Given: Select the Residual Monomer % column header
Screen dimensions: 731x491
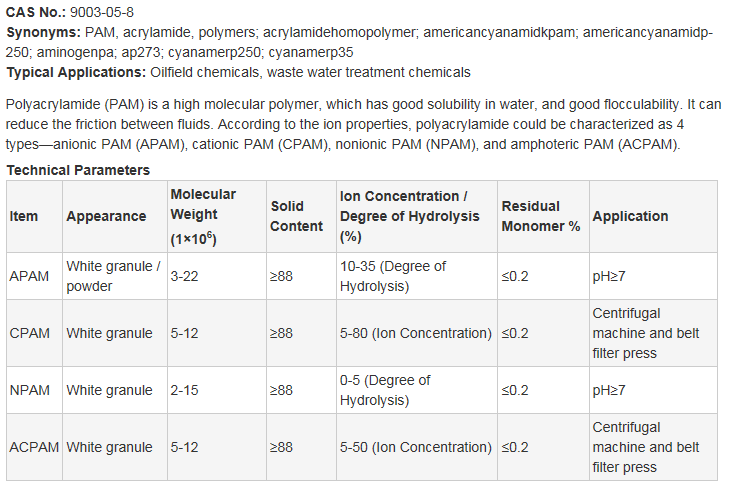Looking at the screenshot, I should (x=543, y=216).
